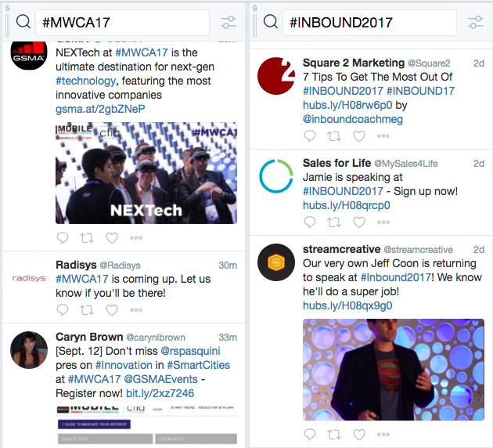493x448 pixels.
Task: Open Jeff Coon speaker photo
Action: click(394, 370)
